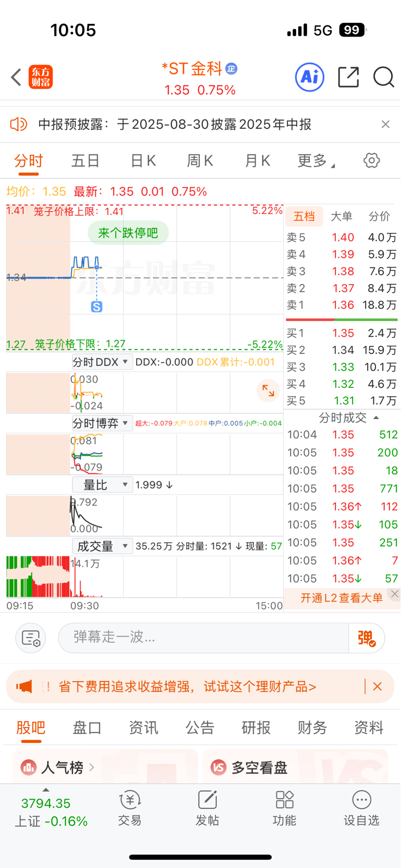Image resolution: width=401 pixels, height=868 pixels.
Task: Tap the back arrow icon
Action: pyautogui.click(x=16, y=77)
